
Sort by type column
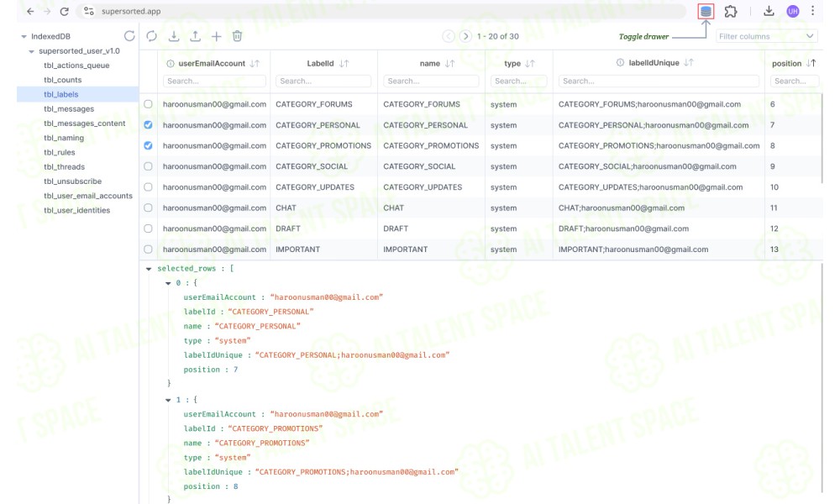[x=530, y=63]
